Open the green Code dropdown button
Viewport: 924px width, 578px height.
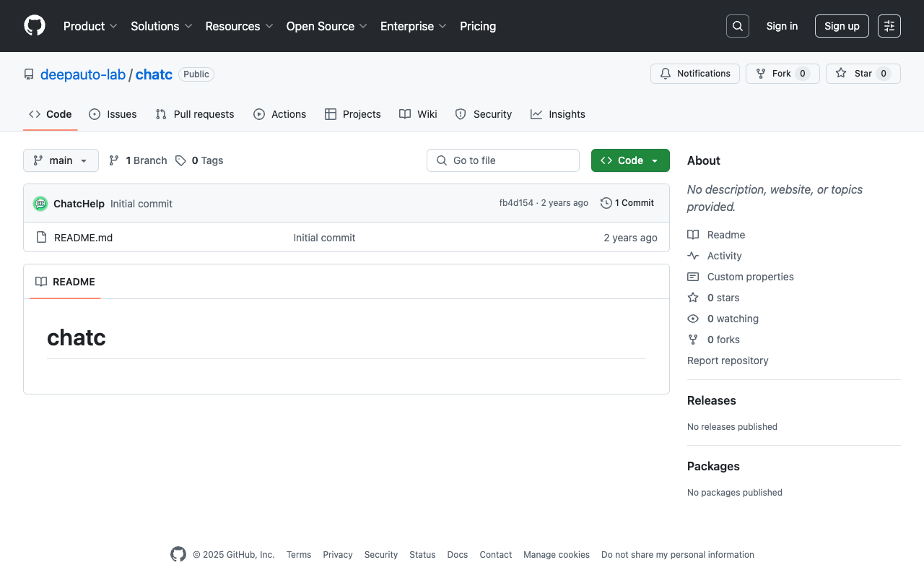[x=630, y=160]
